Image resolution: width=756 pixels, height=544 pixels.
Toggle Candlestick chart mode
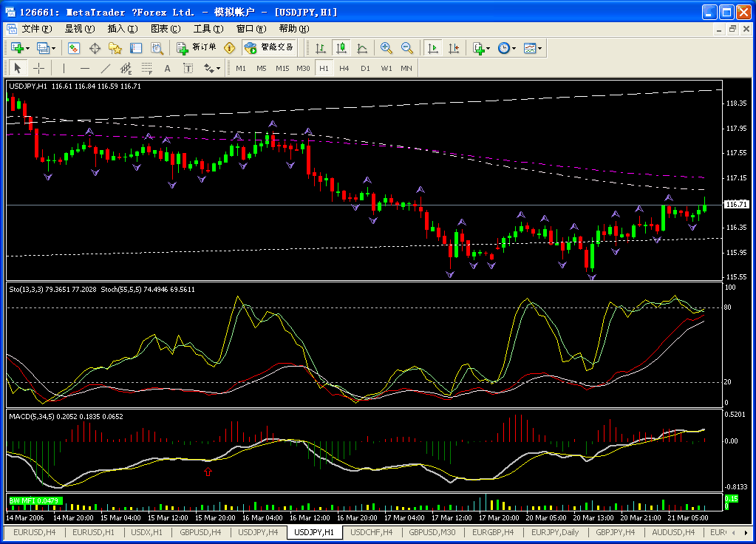click(x=341, y=48)
